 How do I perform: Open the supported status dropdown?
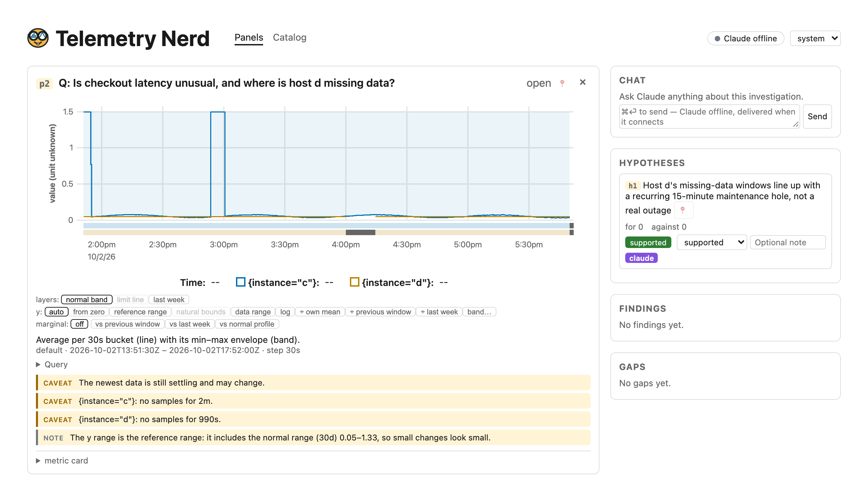[x=711, y=242]
